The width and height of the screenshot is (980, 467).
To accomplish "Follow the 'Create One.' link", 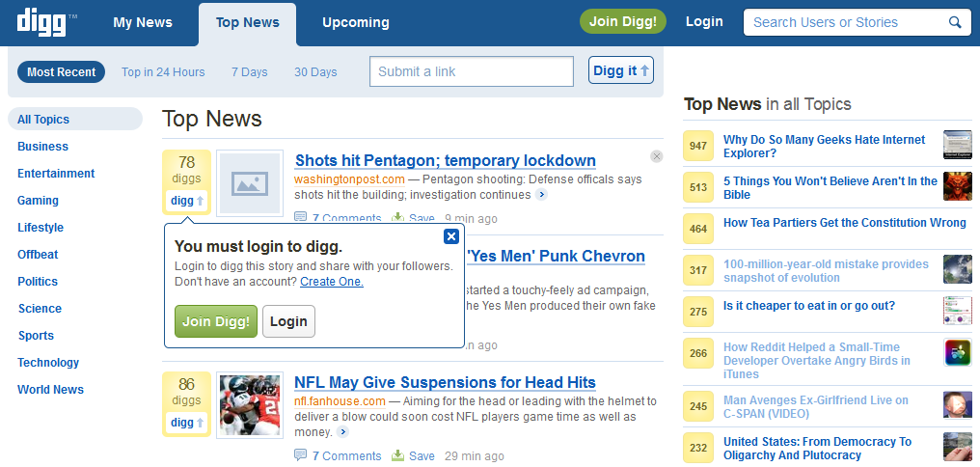I will pos(331,282).
